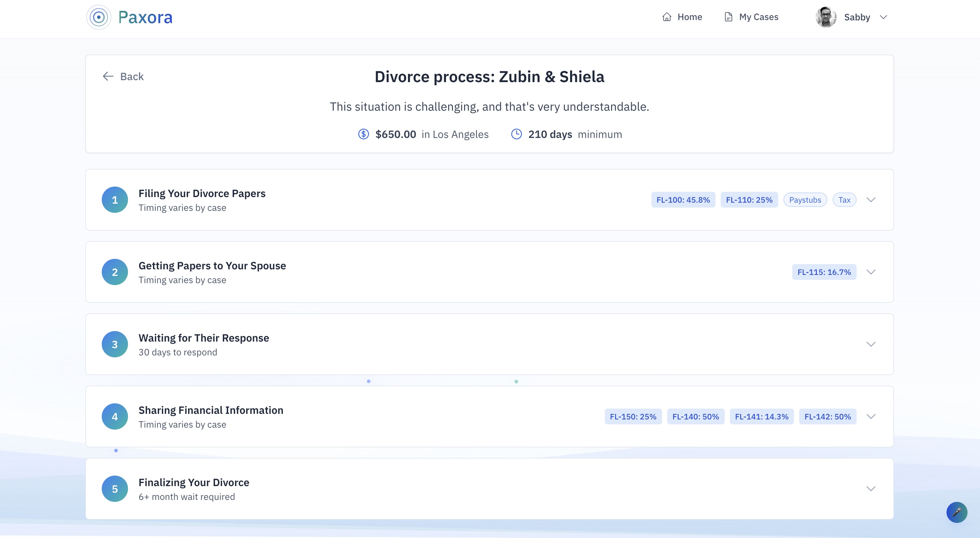Image resolution: width=980 pixels, height=538 pixels.
Task: Click the step 4 number circle
Action: coord(115,416)
